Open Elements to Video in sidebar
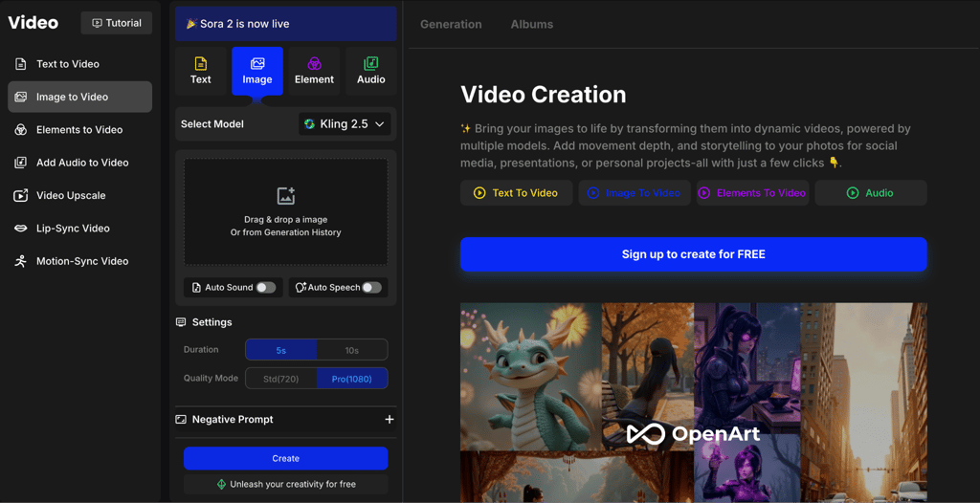This screenshot has width=980, height=503. point(80,130)
